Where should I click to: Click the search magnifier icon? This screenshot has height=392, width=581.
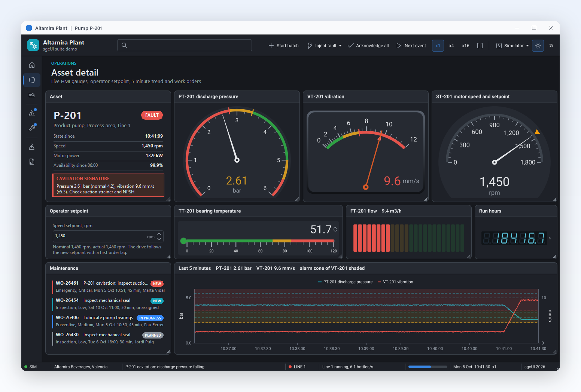point(124,45)
